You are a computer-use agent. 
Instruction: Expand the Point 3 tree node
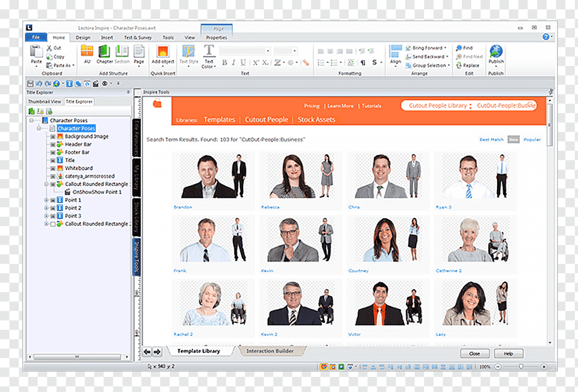46,216
